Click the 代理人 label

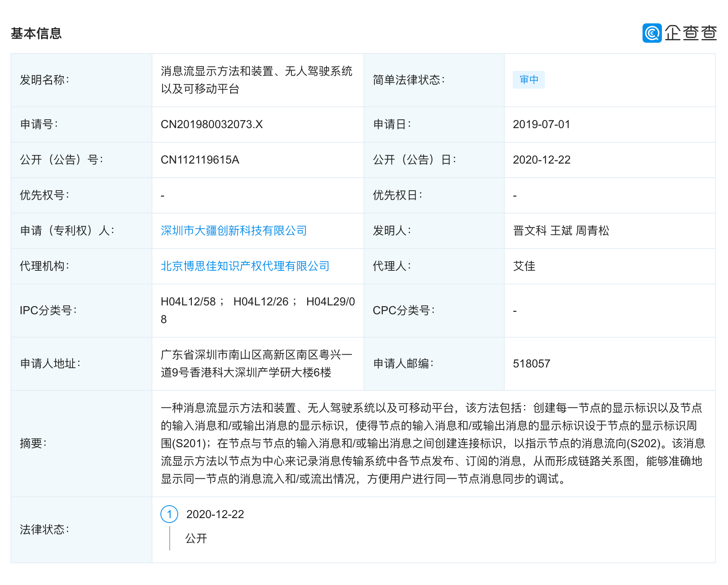click(392, 266)
